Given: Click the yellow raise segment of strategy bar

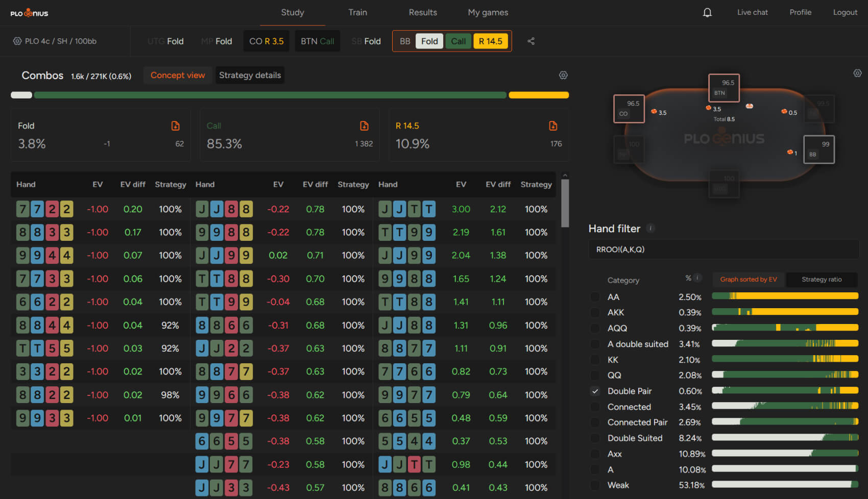Looking at the screenshot, I should [539, 95].
